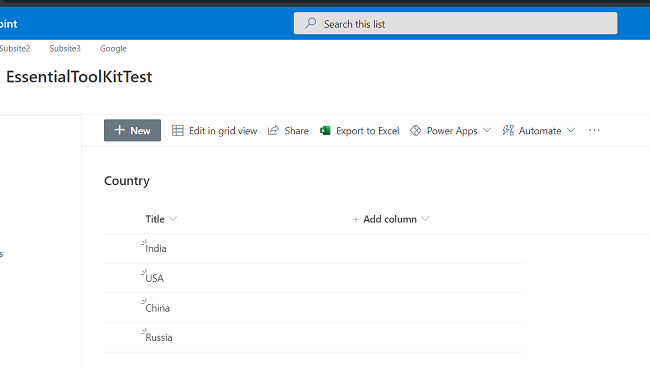650x369 pixels.
Task: Click the Title column header
Action: pos(155,219)
